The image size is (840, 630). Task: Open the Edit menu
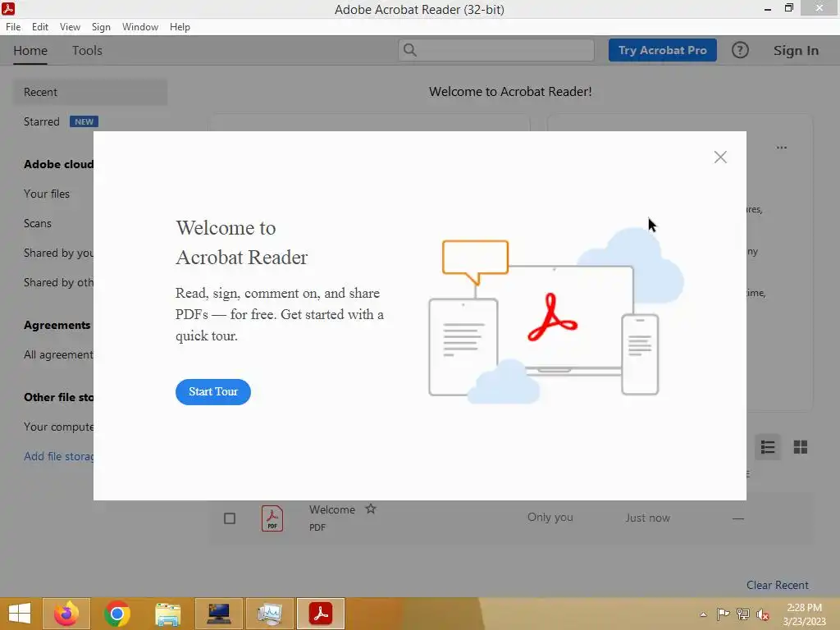39,27
